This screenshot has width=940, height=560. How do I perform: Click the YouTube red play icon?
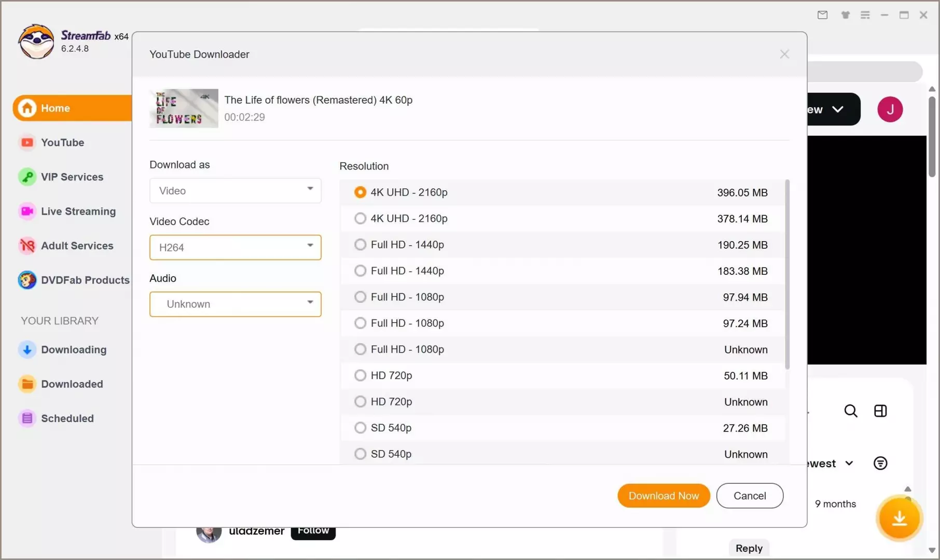27,143
